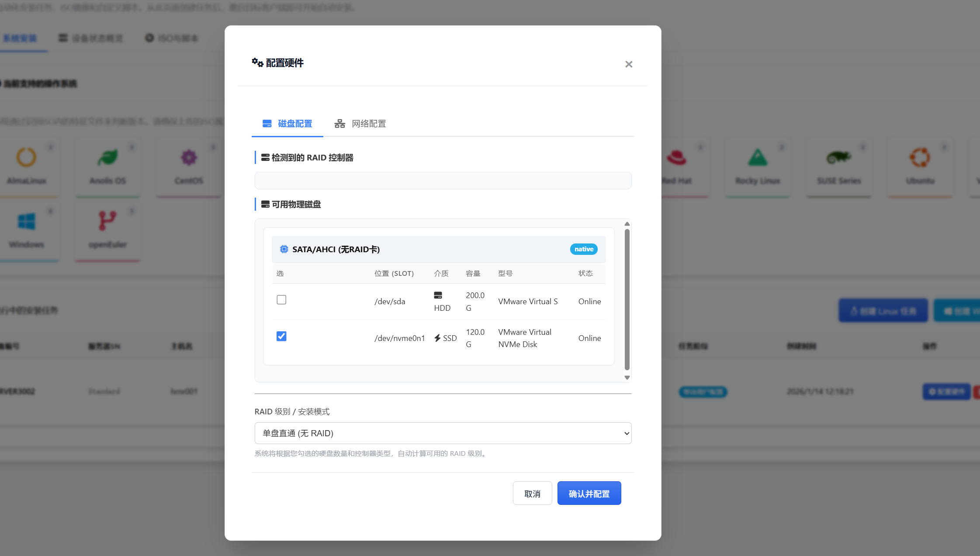Click the chip icon next to SATA/AHCI

pos(284,249)
